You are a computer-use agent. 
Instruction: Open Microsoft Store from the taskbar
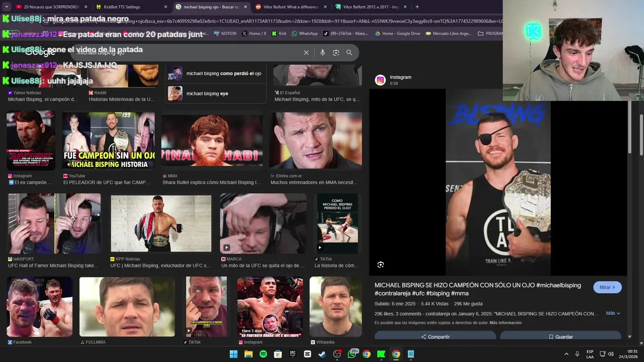point(278,354)
